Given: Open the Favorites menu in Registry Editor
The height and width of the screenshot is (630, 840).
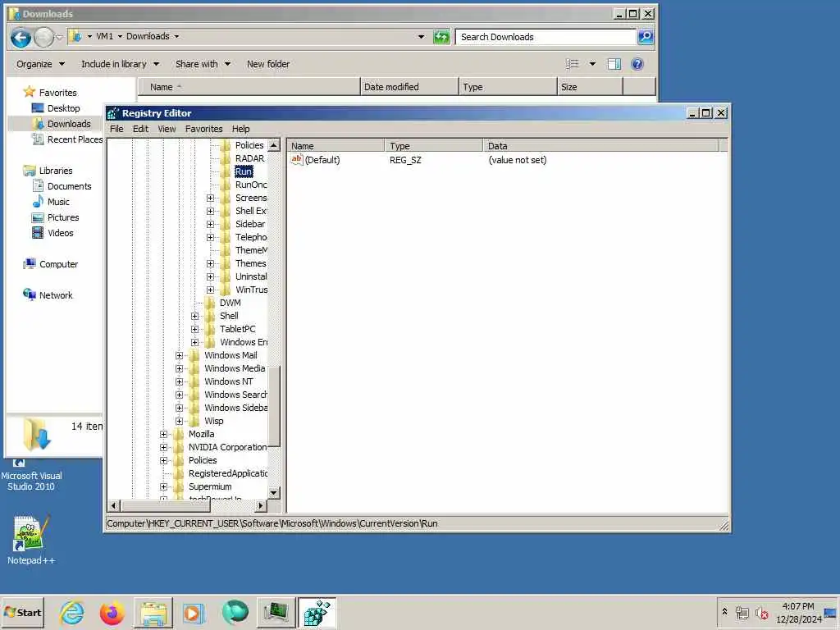Looking at the screenshot, I should pos(203,129).
